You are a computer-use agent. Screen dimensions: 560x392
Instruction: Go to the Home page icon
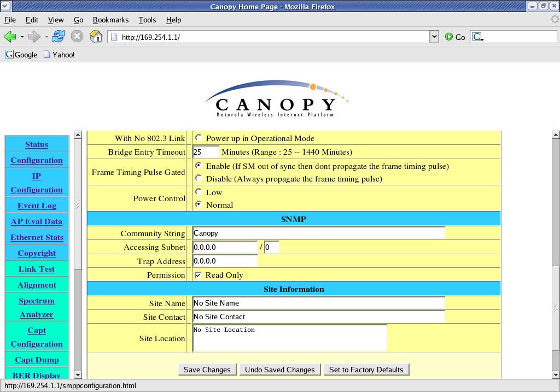pyautogui.click(x=96, y=37)
